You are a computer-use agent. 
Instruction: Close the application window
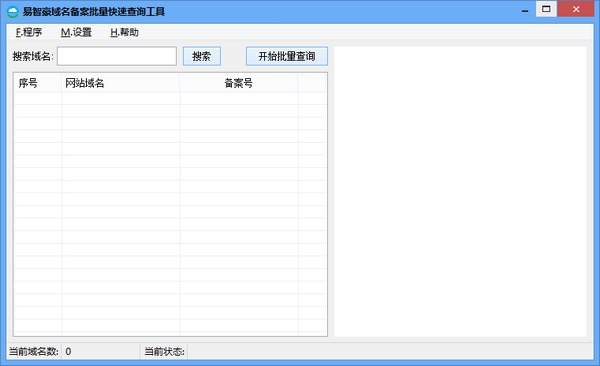pyautogui.click(x=576, y=9)
